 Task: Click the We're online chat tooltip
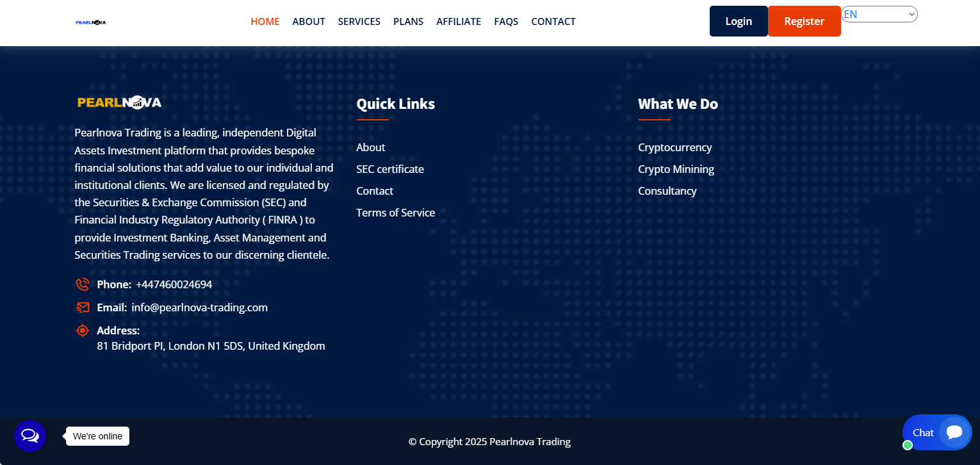(x=97, y=436)
